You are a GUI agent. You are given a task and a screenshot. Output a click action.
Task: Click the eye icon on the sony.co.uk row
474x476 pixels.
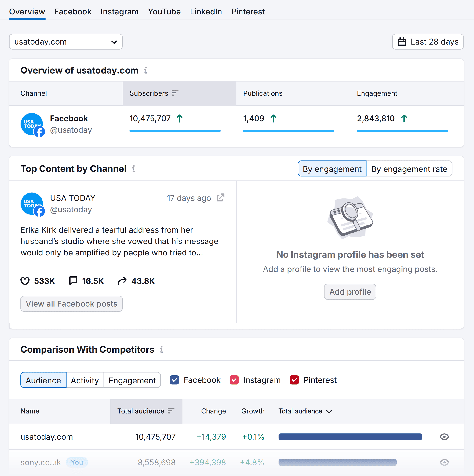pos(444,463)
